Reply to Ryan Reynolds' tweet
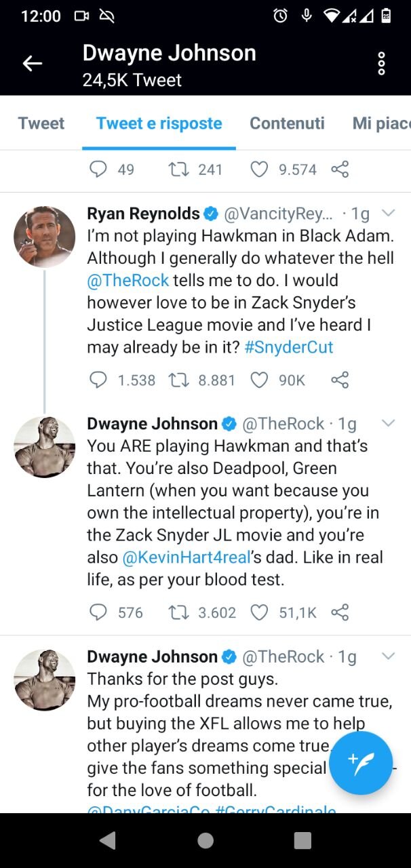 [98, 380]
